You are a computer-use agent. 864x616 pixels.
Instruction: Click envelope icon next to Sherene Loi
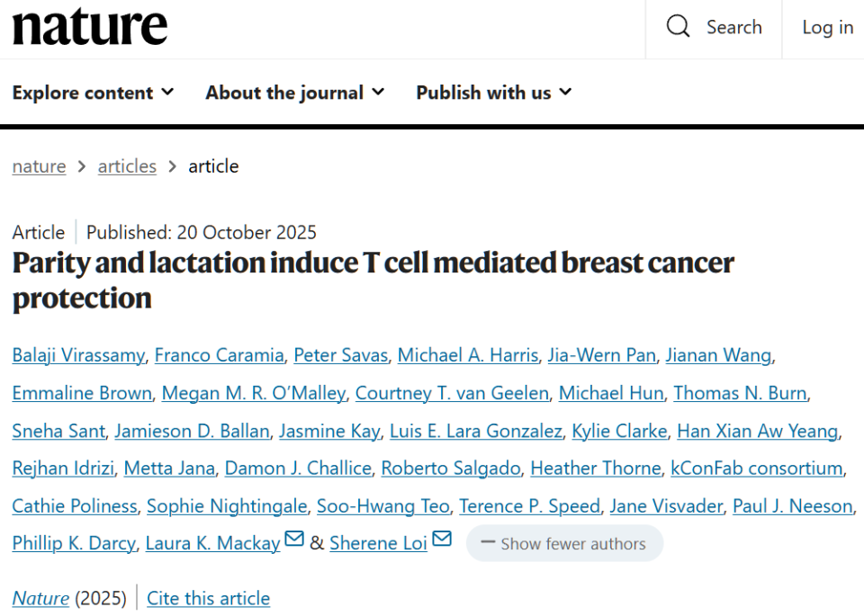[x=441, y=539]
